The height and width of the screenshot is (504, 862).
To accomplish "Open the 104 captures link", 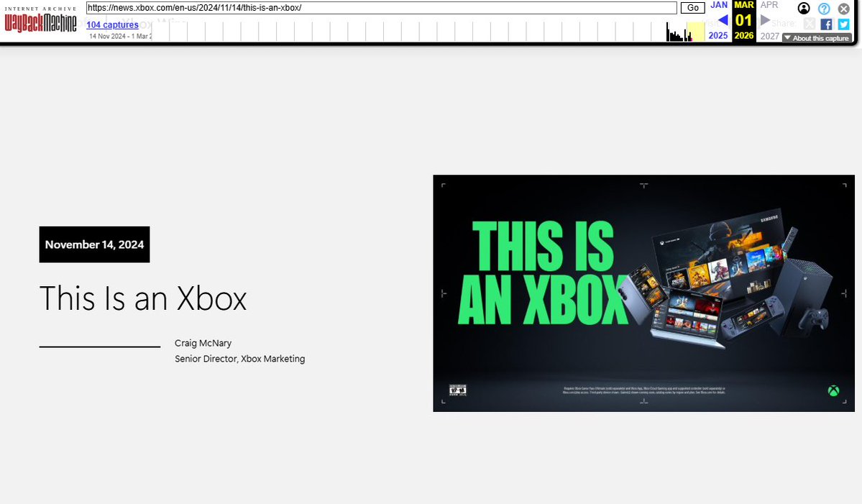I will (x=112, y=24).
